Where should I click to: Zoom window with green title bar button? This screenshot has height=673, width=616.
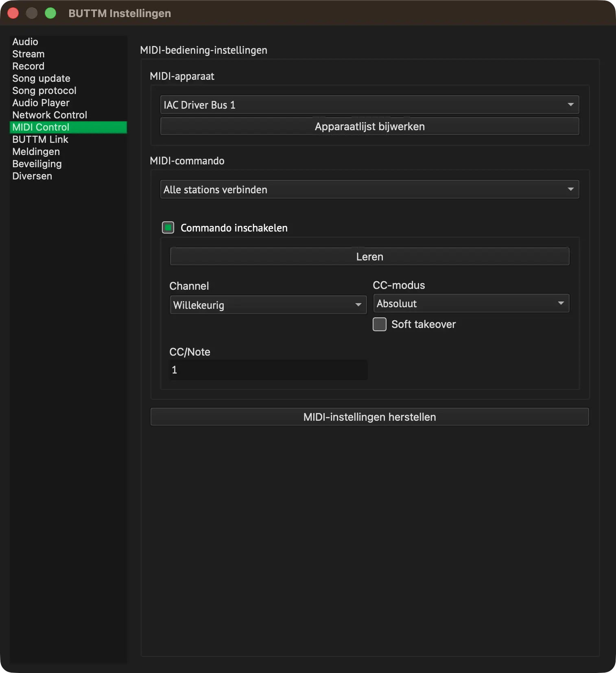[x=50, y=13]
